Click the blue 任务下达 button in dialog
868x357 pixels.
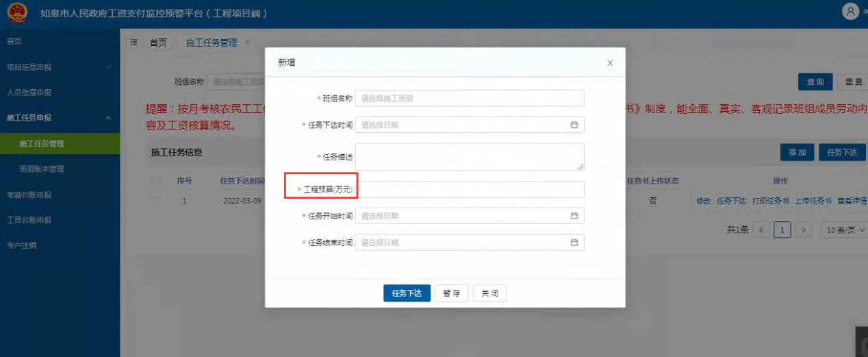(x=407, y=293)
